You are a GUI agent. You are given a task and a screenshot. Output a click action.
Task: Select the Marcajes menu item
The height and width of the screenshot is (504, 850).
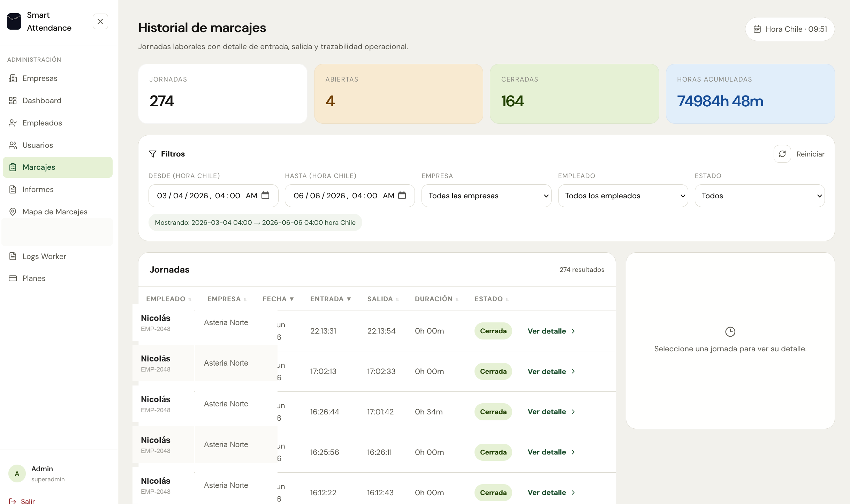(58, 167)
